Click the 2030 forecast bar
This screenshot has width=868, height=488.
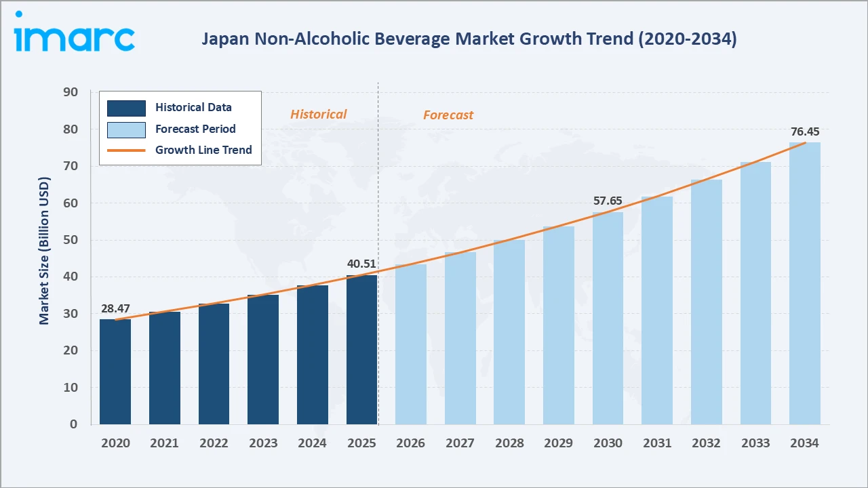(x=608, y=318)
